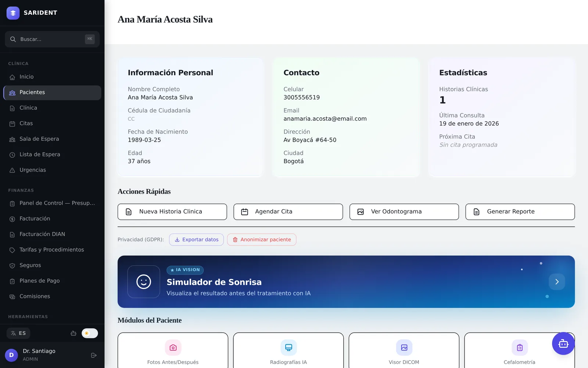Log out using the exit icon
Viewport: 588px width, 368px height.
coord(94,355)
